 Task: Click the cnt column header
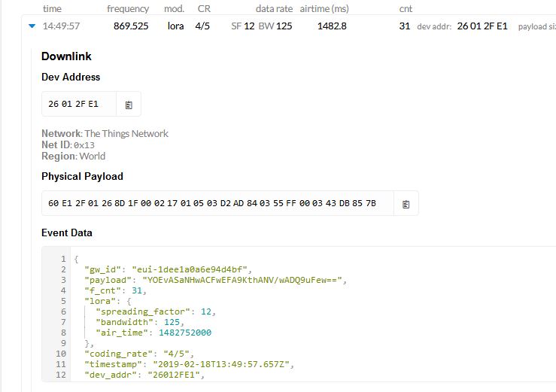pyautogui.click(x=406, y=8)
